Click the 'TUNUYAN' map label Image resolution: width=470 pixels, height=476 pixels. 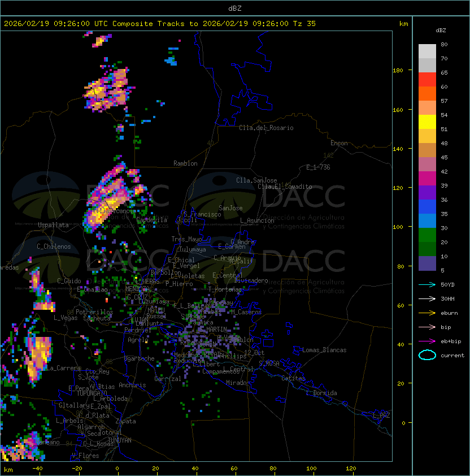click(120, 440)
